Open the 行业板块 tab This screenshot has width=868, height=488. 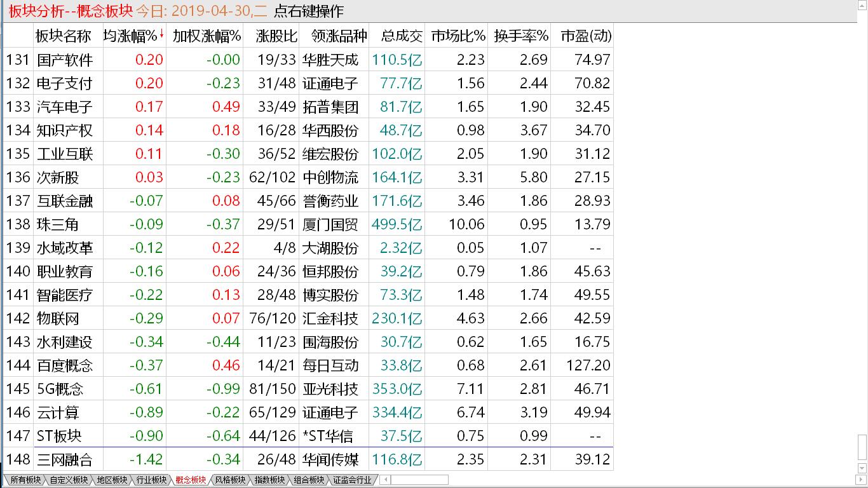click(x=151, y=480)
